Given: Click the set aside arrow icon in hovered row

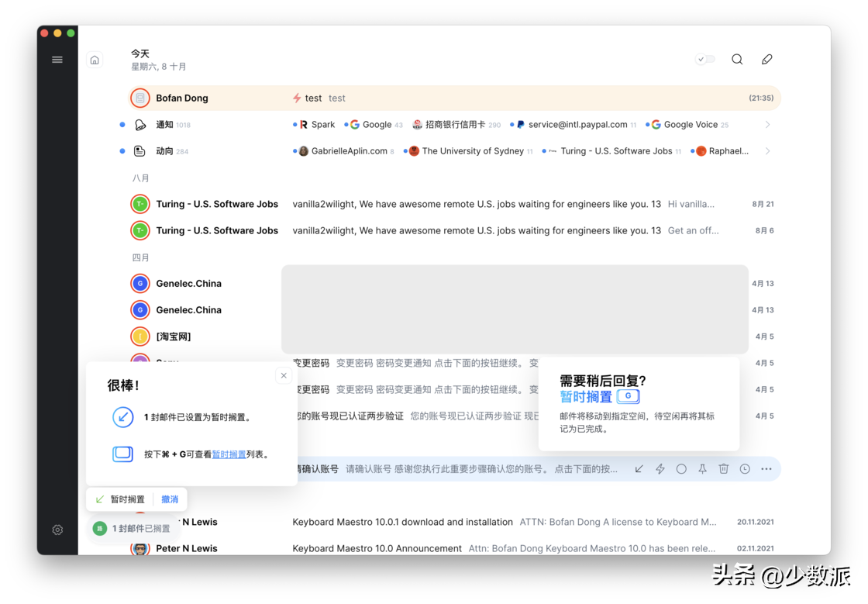Looking at the screenshot, I should point(639,469).
